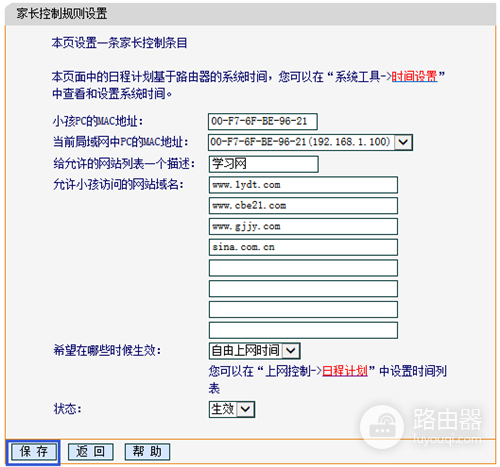Click the 保存 save button
500x467 pixels.
click(34, 452)
